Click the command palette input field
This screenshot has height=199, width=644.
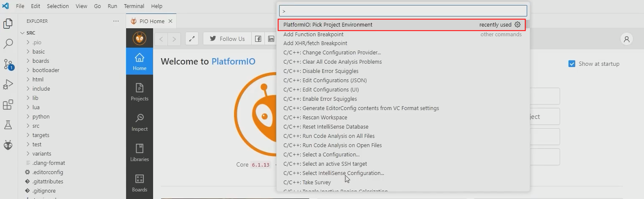pos(403,11)
